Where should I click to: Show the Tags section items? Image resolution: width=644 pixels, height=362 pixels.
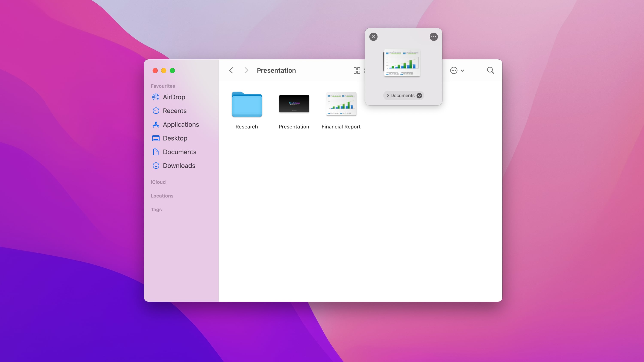click(156, 210)
